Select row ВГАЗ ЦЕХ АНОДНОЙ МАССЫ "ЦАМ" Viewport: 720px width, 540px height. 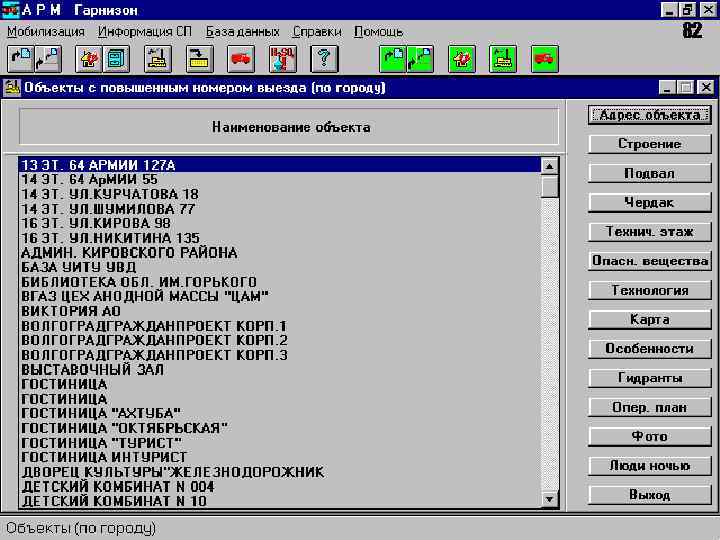tap(280, 297)
